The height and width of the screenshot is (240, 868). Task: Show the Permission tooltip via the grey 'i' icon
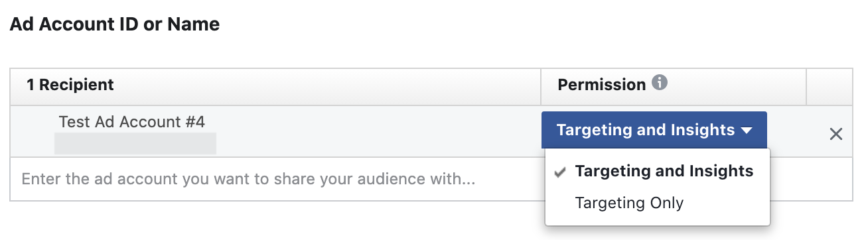[659, 84]
